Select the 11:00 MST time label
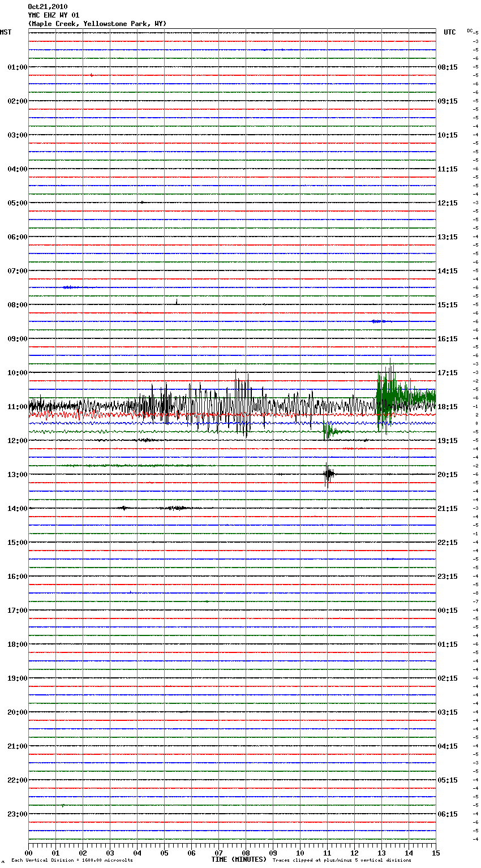481x868 pixels. pyautogui.click(x=17, y=407)
